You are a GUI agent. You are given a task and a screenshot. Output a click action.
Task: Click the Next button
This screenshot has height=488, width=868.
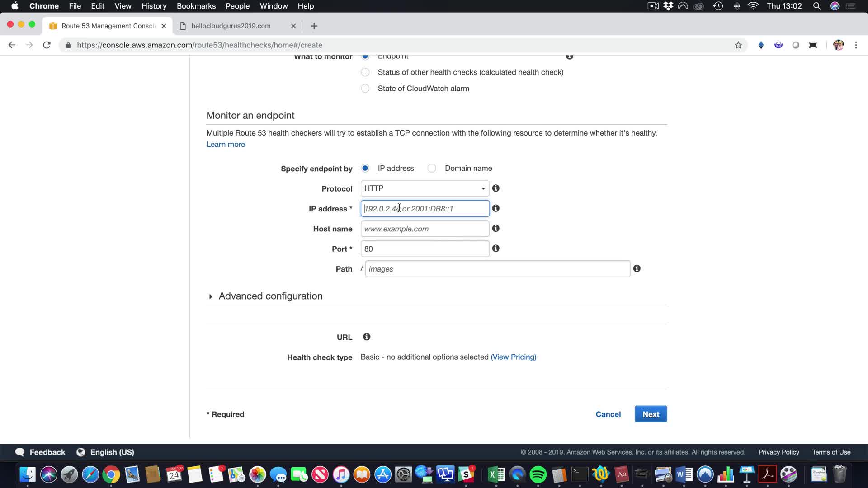651,414
